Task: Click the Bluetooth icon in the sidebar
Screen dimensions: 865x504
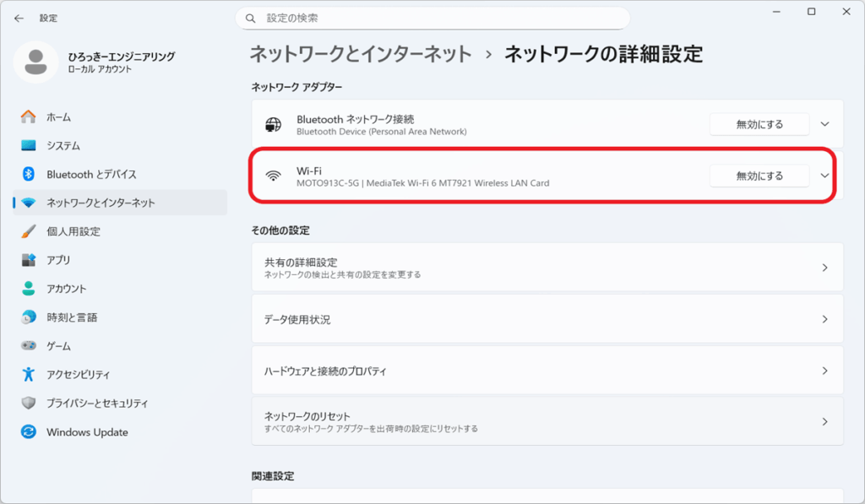Action: click(28, 174)
